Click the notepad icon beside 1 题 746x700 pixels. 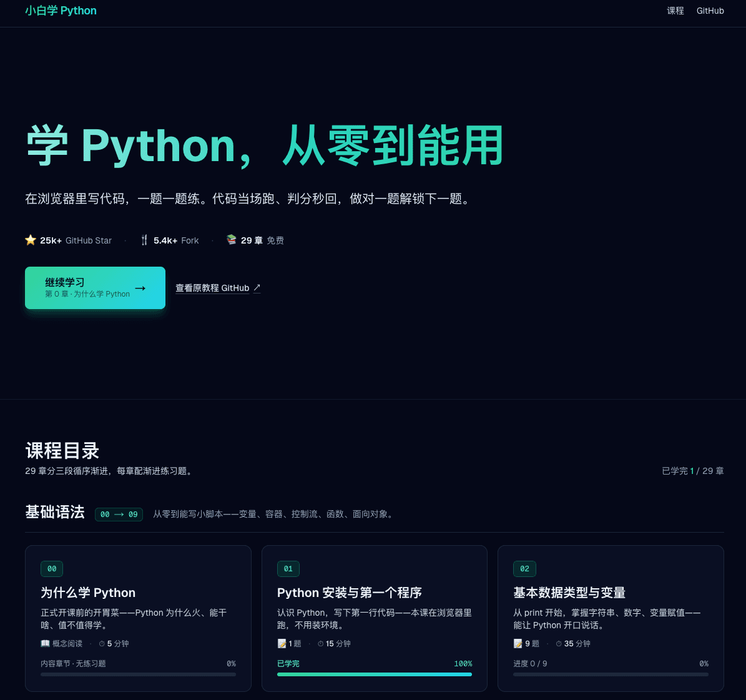pyautogui.click(x=282, y=643)
